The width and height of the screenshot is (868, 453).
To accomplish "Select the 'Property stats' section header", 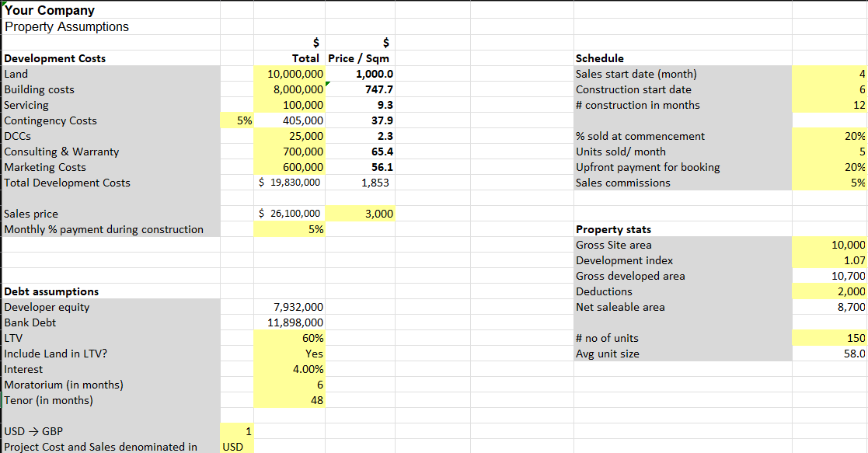I will pyautogui.click(x=613, y=229).
